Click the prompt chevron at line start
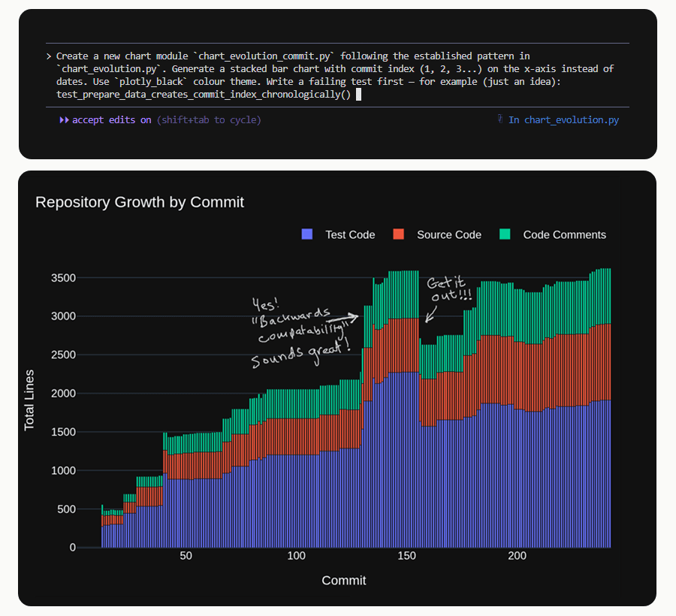 (x=49, y=56)
